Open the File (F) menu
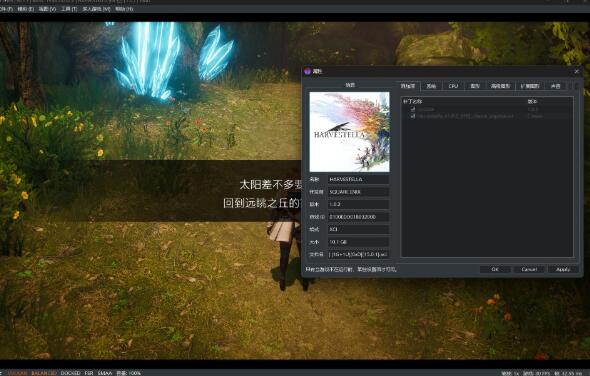 click(x=6, y=9)
